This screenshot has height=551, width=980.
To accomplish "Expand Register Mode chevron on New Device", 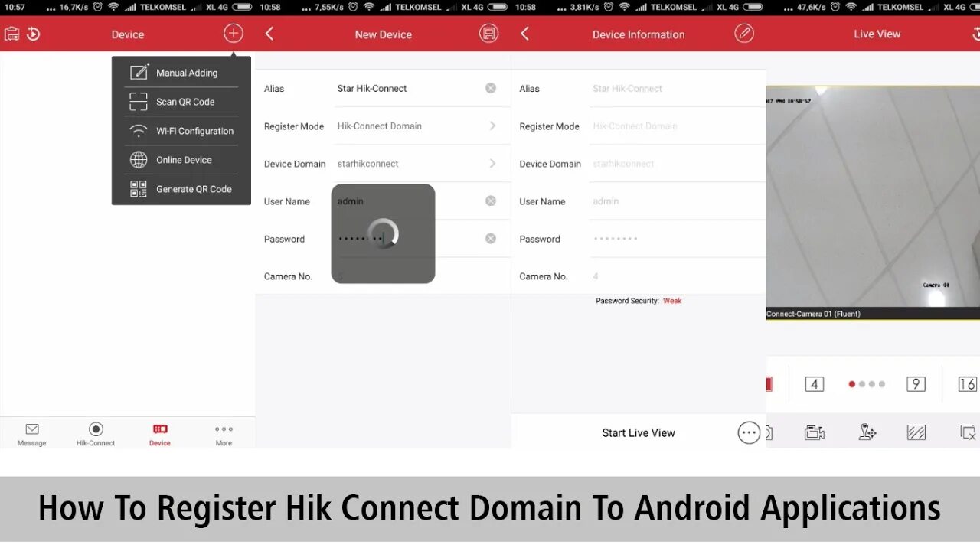I will (492, 126).
